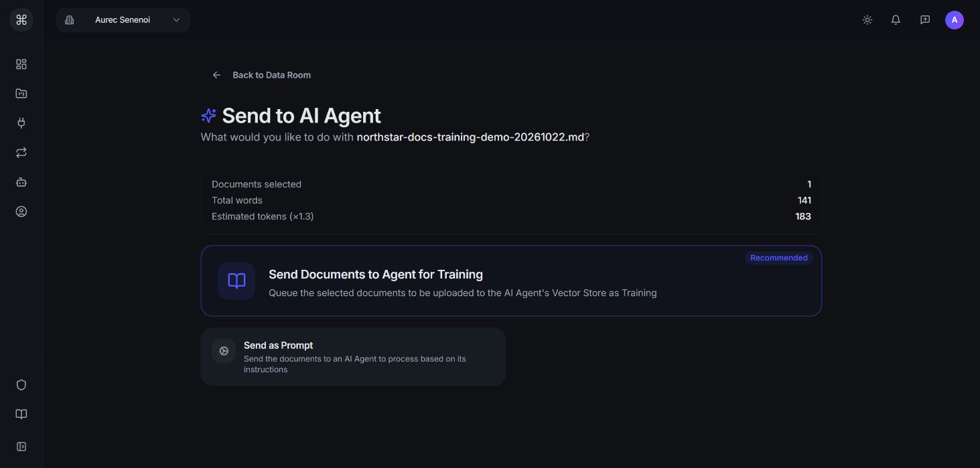Open the user avatar 'A' menu

(x=955, y=20)
